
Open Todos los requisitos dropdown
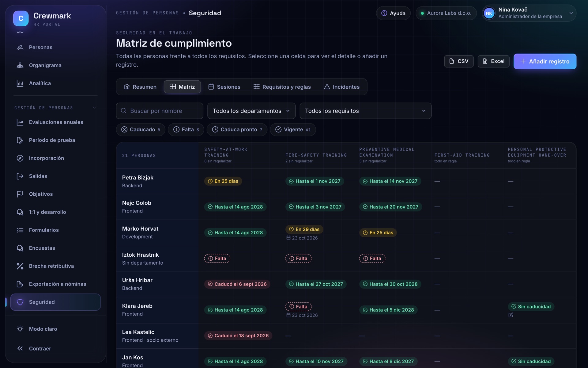coord(365,111)
